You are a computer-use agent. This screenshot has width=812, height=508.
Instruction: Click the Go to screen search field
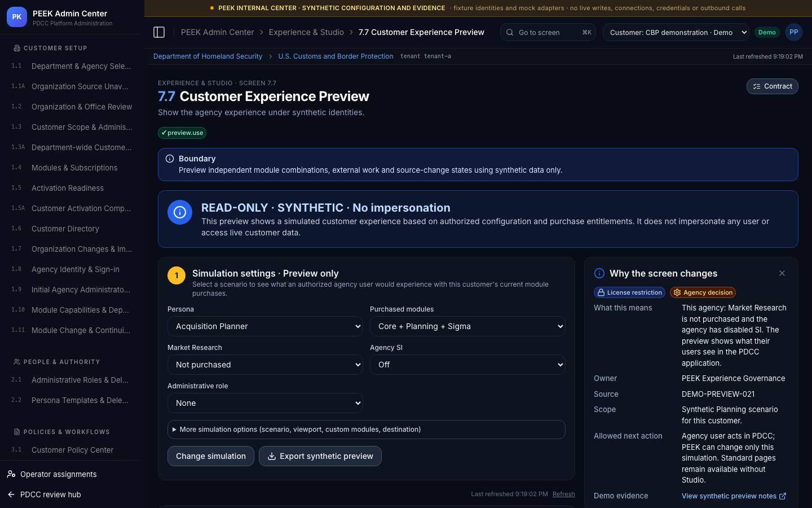[x=548, y=32]
